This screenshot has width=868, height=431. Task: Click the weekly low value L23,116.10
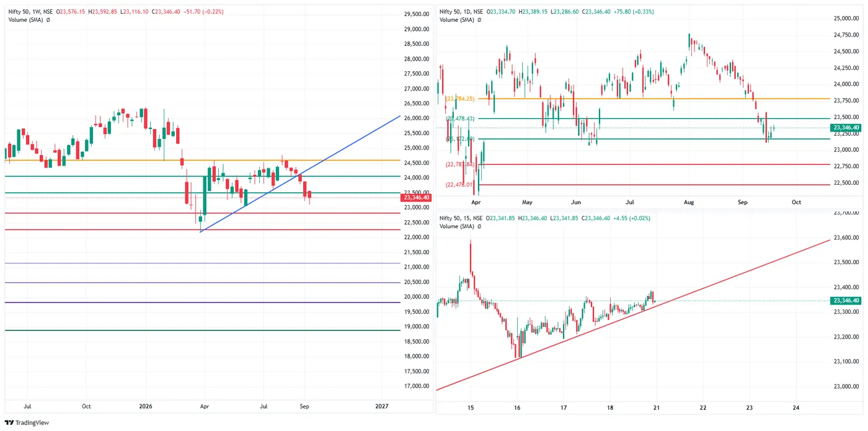(x=133, y=12)
